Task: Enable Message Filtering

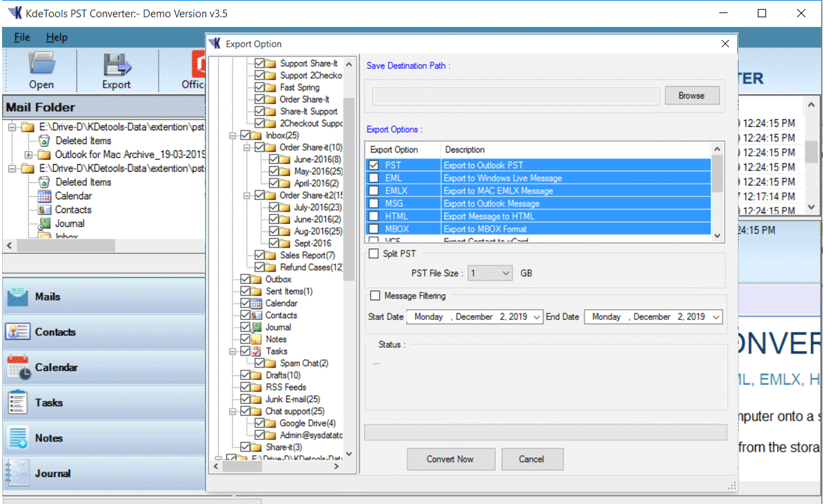Action: point(376,296)
